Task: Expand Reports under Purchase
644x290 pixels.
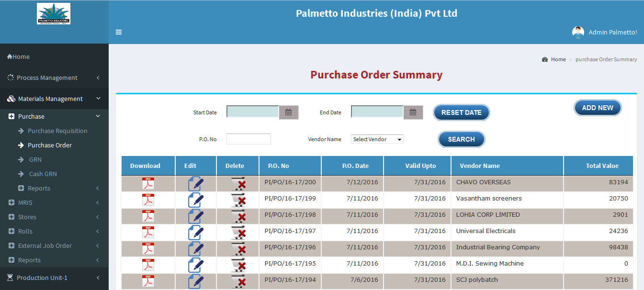Action: pyautogui.click(x=54, y=188)
